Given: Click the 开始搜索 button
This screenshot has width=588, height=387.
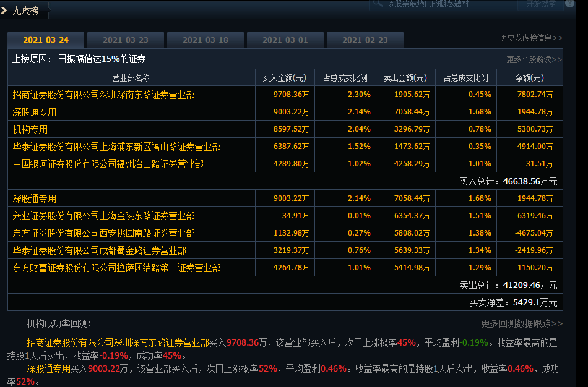Looking at the screenshot, I should (x=540, y=4).
